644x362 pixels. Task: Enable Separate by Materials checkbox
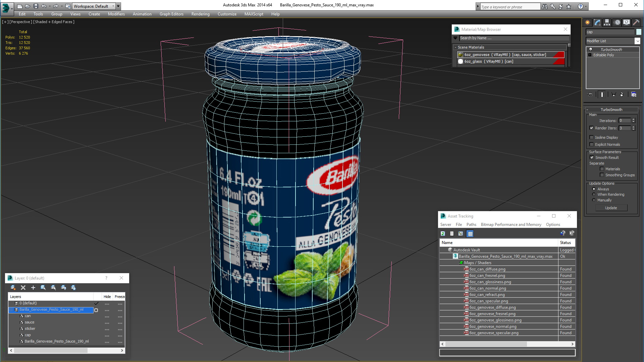(602, 169)
